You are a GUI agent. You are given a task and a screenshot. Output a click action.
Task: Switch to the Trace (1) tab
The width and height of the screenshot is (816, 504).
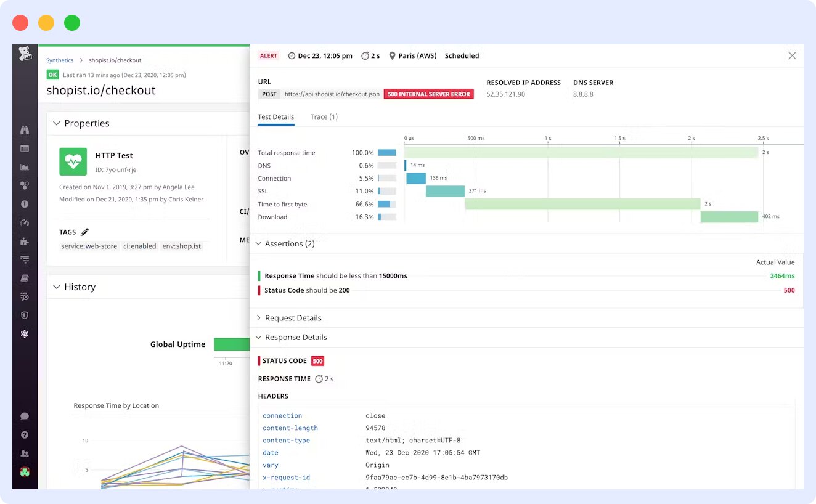click(x=324, y=116)
